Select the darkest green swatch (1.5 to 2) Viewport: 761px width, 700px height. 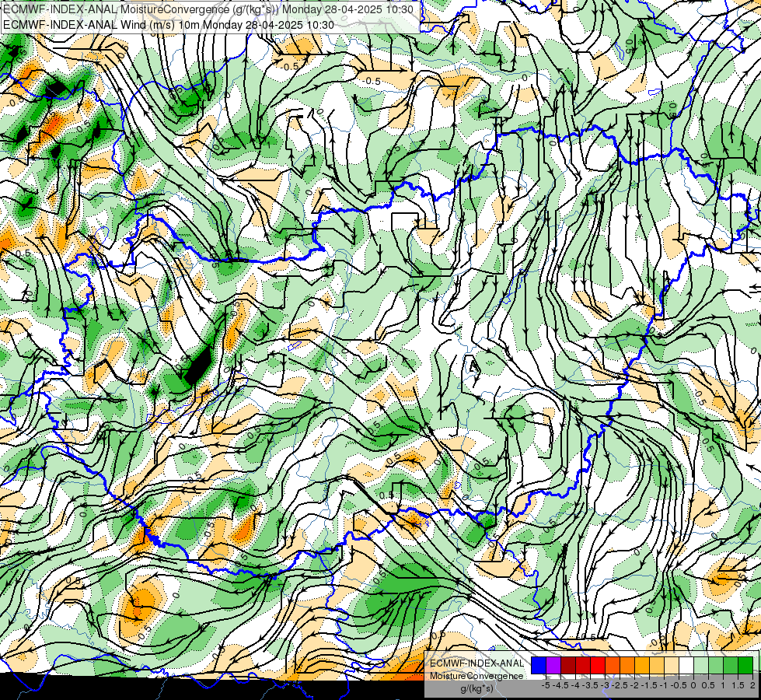(x=745, y=666)
